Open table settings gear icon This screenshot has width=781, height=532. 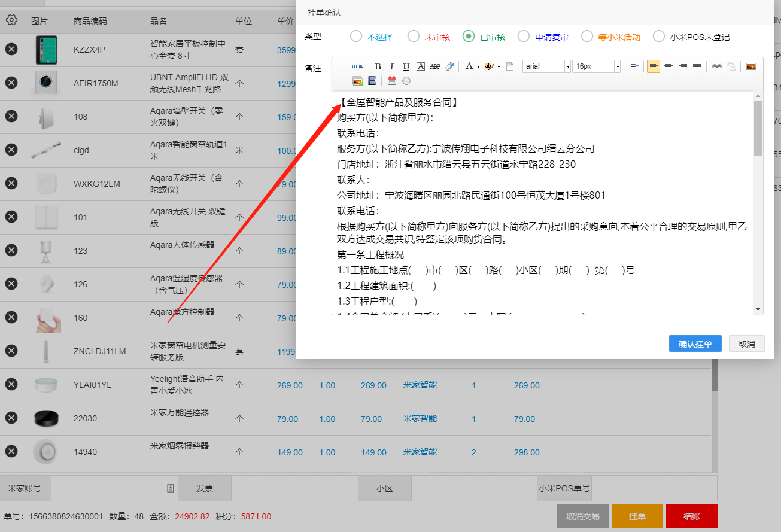11,20
